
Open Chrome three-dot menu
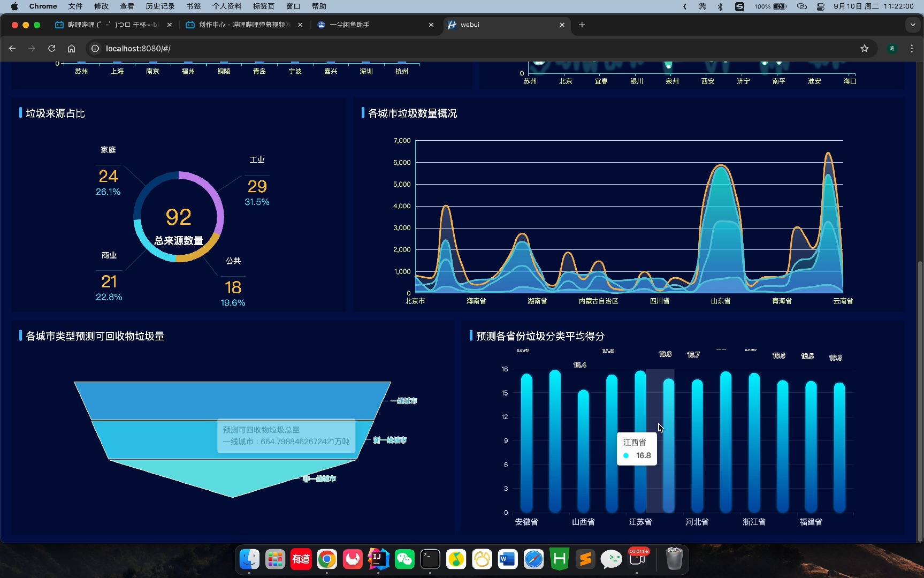912,48
